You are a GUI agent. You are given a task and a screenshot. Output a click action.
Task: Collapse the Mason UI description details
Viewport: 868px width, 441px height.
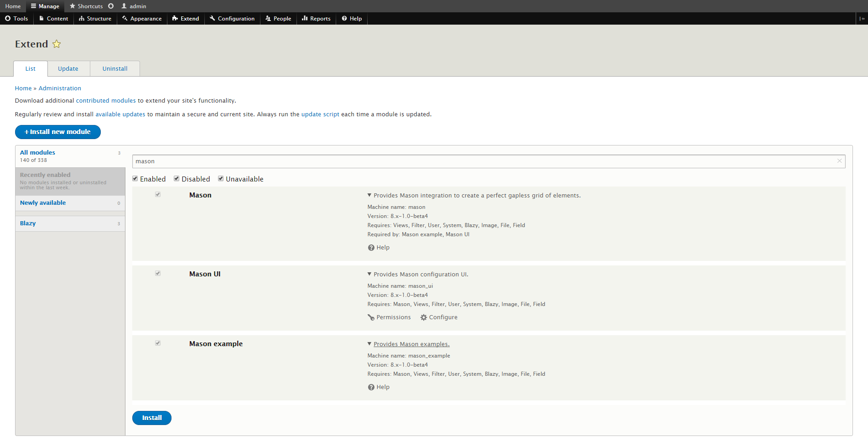tap(369, 274)
